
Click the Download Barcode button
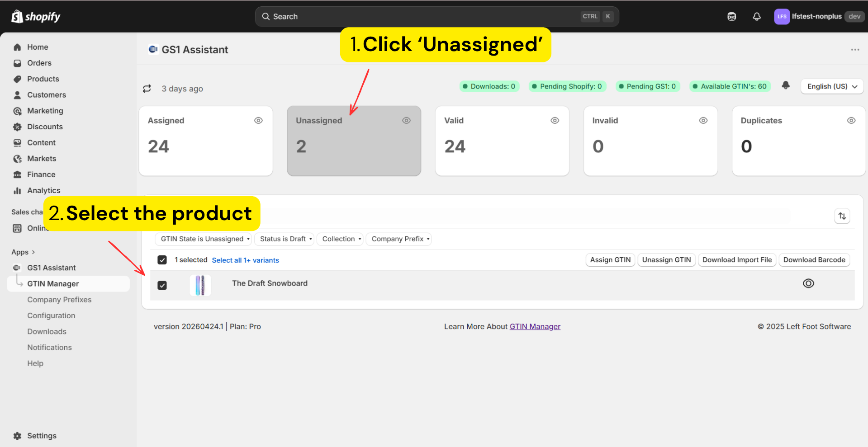tap(814, 260)
